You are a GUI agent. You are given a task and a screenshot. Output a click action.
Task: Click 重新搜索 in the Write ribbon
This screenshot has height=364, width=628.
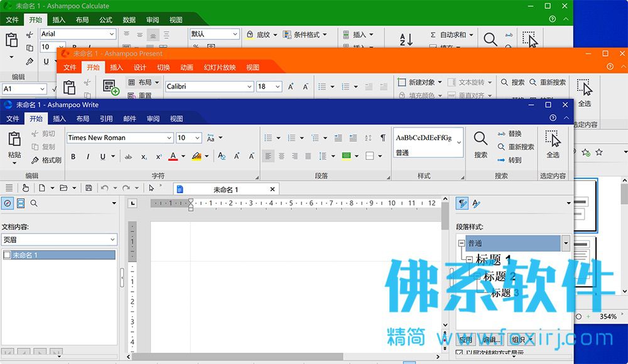coord(516,147)
